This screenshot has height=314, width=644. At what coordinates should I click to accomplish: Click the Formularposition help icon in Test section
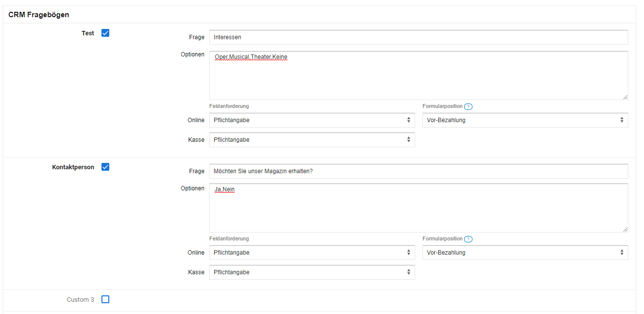468,107
